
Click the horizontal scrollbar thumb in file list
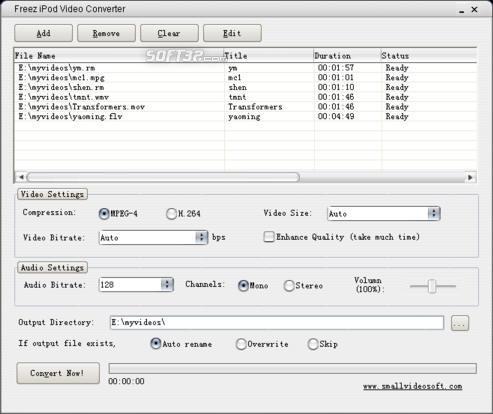(x=163, y=177)
